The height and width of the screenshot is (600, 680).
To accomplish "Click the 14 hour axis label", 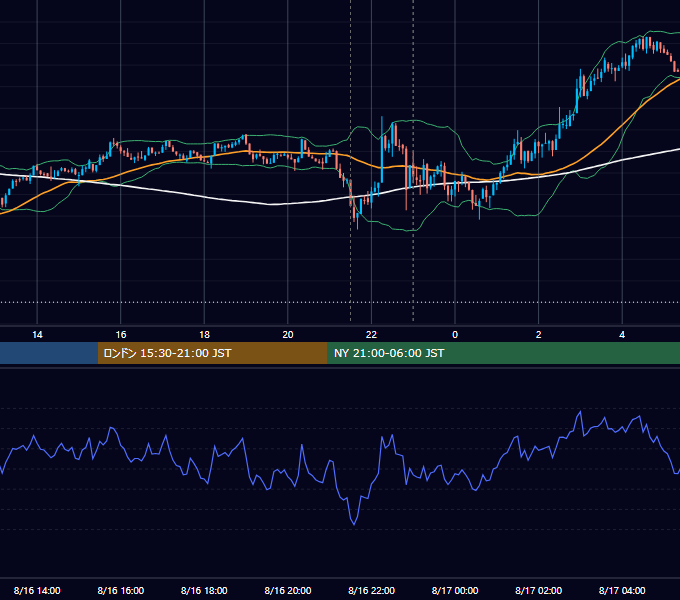I will tap(37, 335).
